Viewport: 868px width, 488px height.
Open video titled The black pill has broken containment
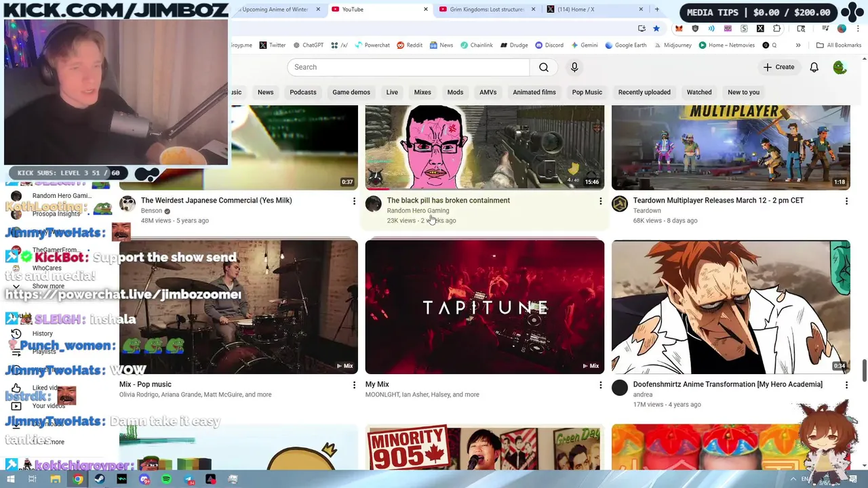click(448, 201)
